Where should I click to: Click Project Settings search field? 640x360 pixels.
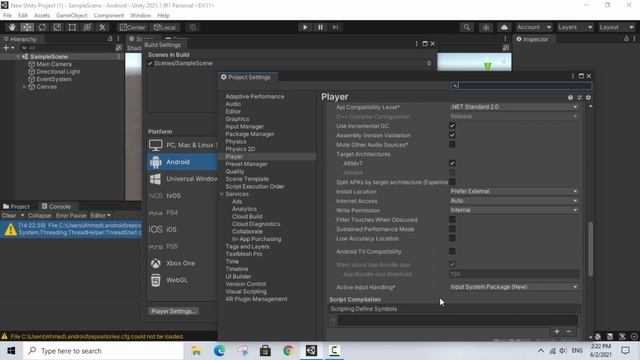click(521, 86)
